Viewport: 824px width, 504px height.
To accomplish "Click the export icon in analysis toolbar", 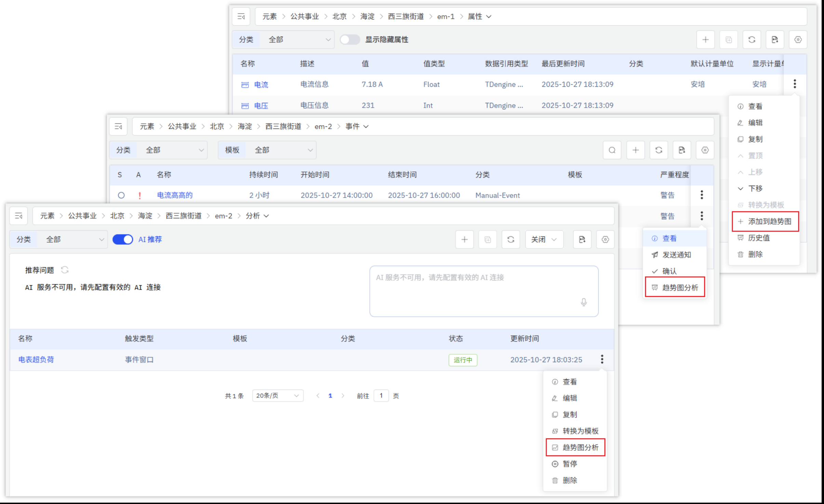I will (x=582, y=240).
